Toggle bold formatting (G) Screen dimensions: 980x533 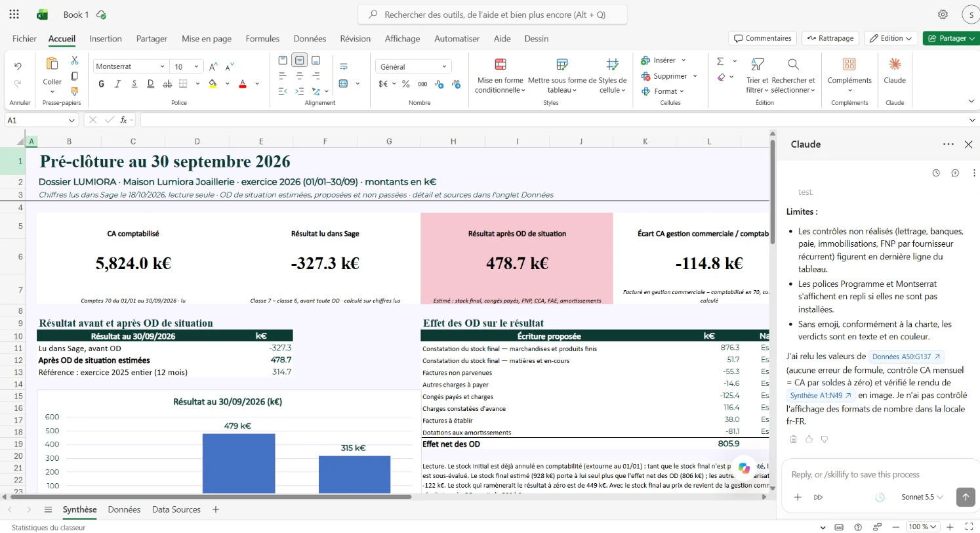102,84
